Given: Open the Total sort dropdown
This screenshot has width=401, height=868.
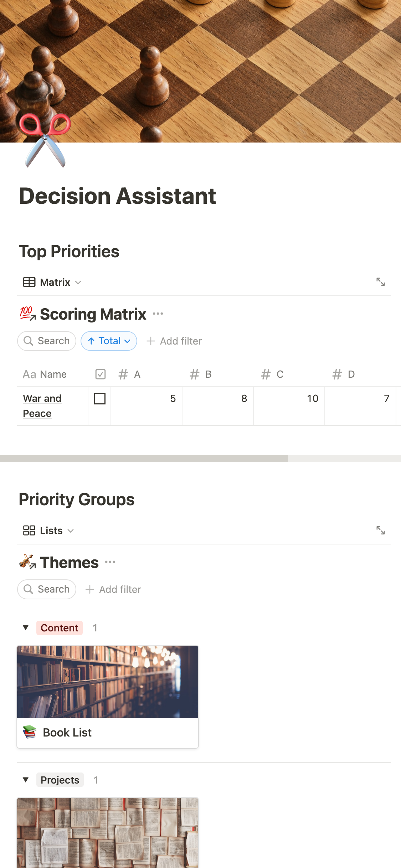Looking at the screenshot, I should tap(109, 341).
